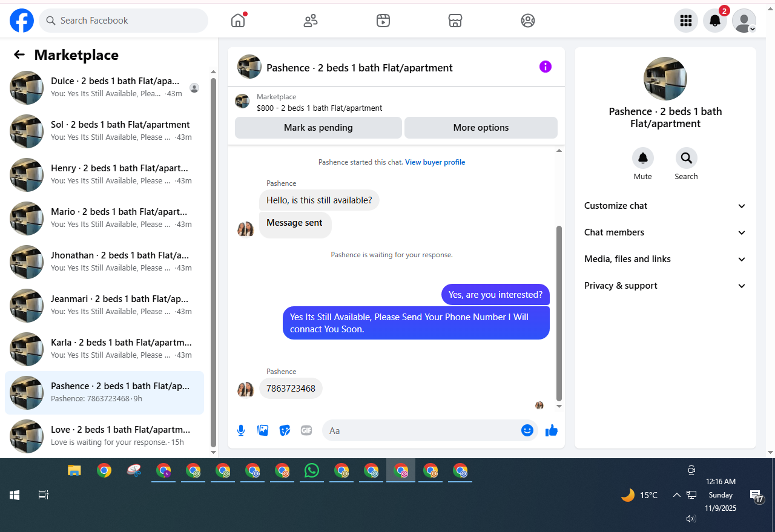The width and height of the screenshot is (775, 532).
Task: Open the Karla conversation
Action: 104,349
